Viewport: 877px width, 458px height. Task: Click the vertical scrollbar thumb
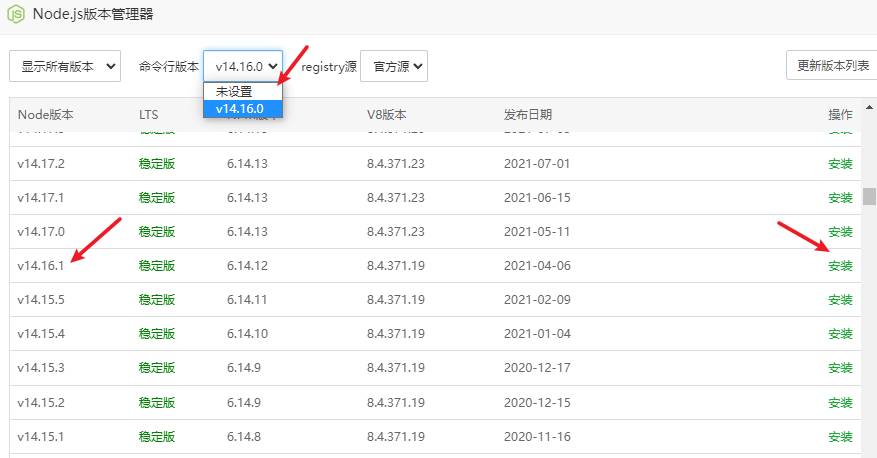[869, 196]
